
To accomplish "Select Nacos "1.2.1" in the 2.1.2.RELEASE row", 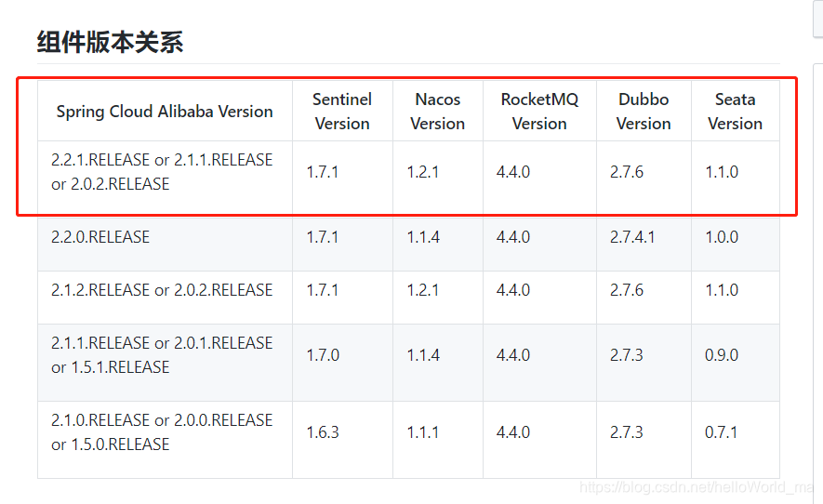I will pyautogui.click(x=422, y=290).
